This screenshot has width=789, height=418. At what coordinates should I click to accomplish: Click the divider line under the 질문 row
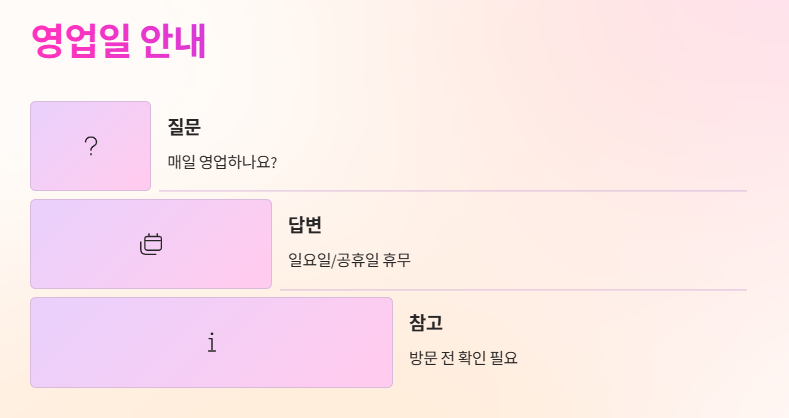[x=453, y=191]
